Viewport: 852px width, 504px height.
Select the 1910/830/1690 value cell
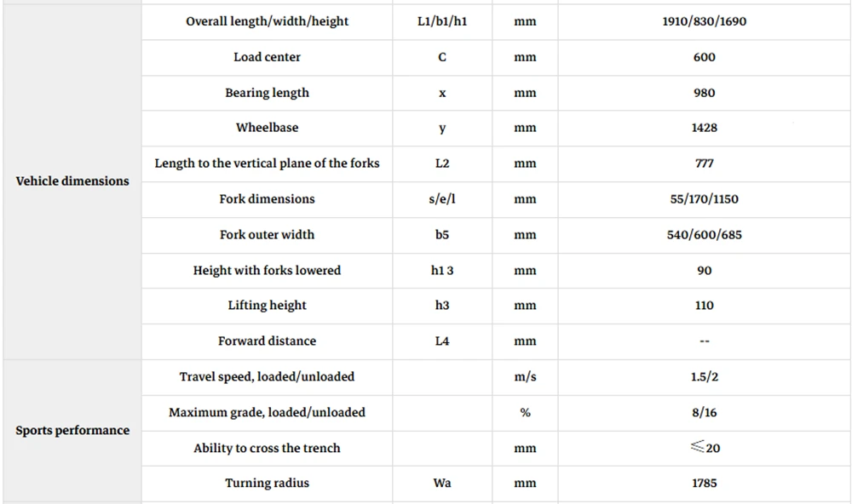tap(705, 21)
